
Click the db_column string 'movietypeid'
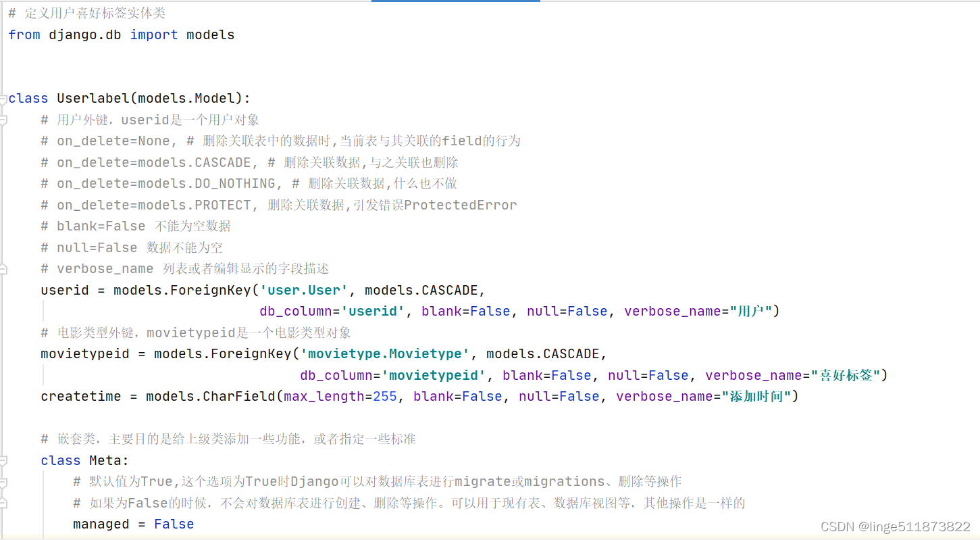point(434,376)
